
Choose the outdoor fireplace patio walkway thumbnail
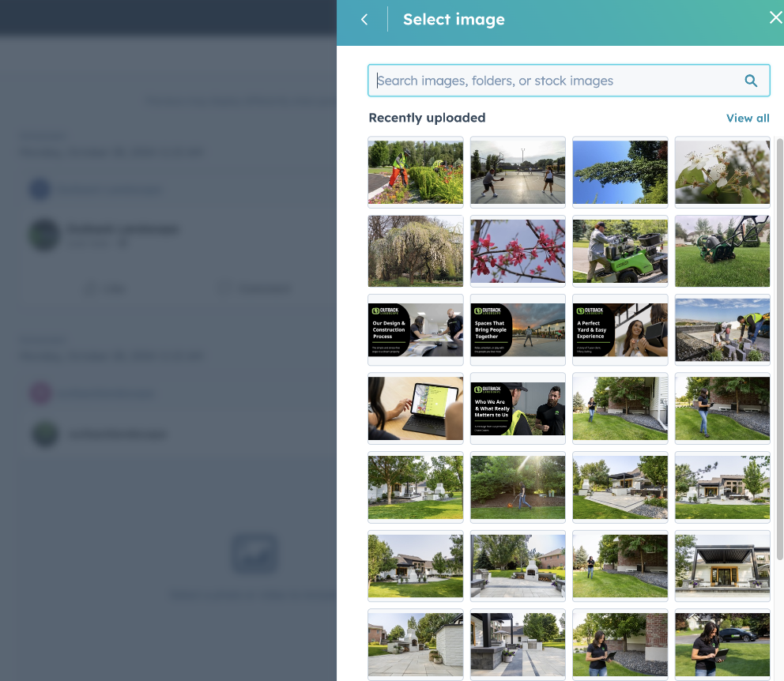[518, 566]
